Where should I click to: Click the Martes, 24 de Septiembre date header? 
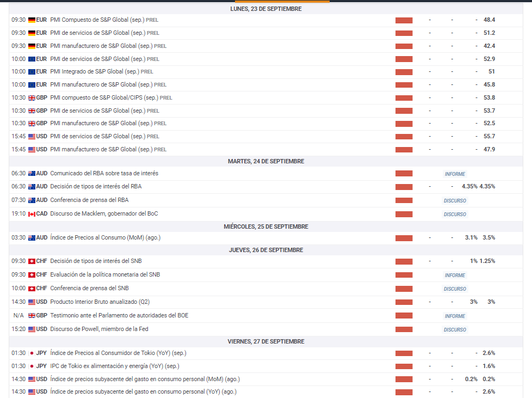[266, 162]
